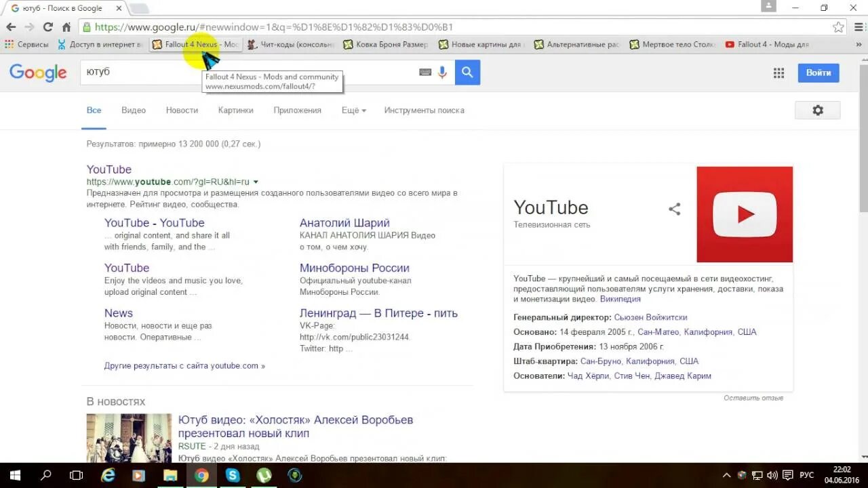This screenshot has height=488, width=868.
Task: Open the Альтернативные bookmark
Action: 576,45
